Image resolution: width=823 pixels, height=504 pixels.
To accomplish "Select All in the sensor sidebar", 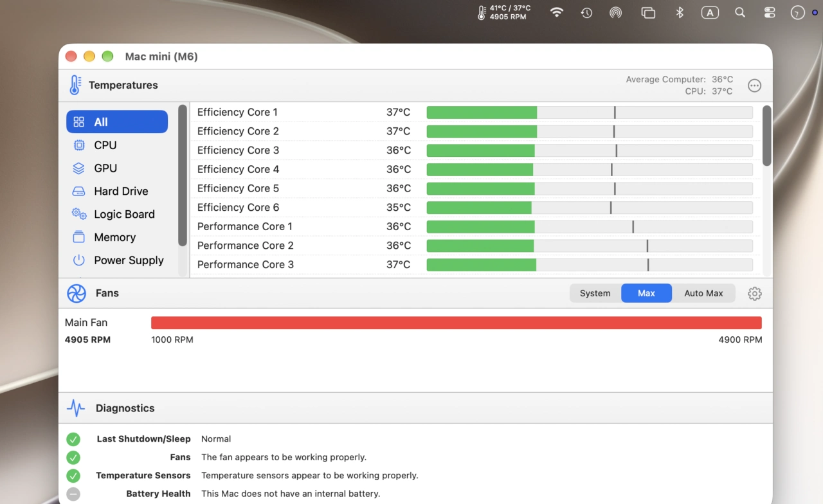I will [117, 122].
